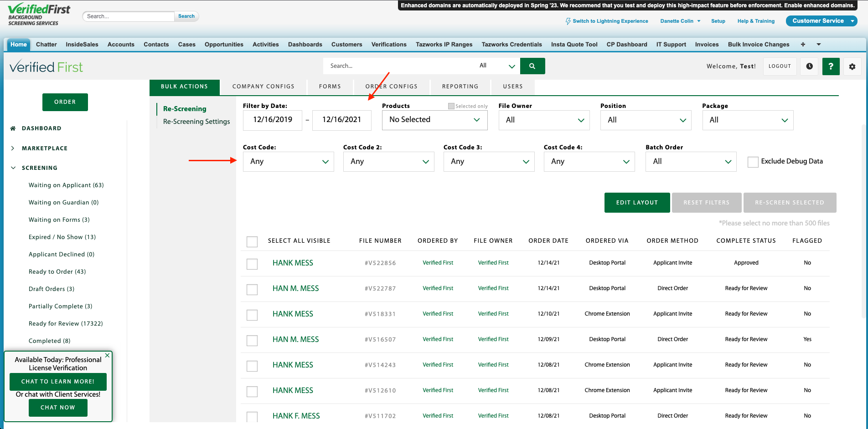Toggle the Select All Visible checkbox
This screenshot has height=429, width=868.
(x=252, y=241)
